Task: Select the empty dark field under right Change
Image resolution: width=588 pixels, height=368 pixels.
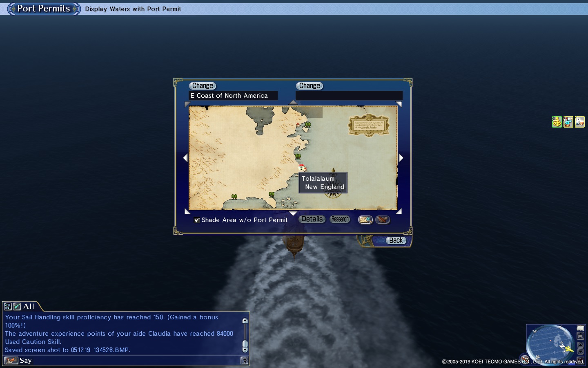Action: pos(349,96)
